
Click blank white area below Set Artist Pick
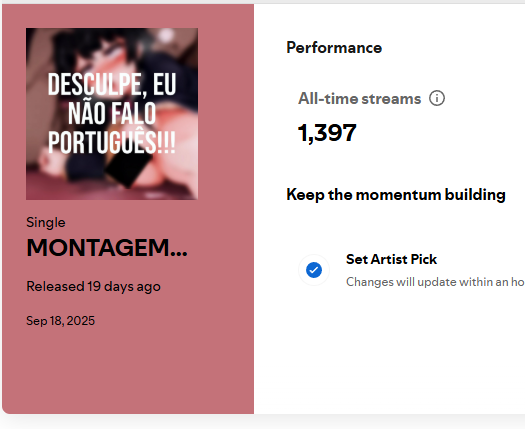pos(388,352)
